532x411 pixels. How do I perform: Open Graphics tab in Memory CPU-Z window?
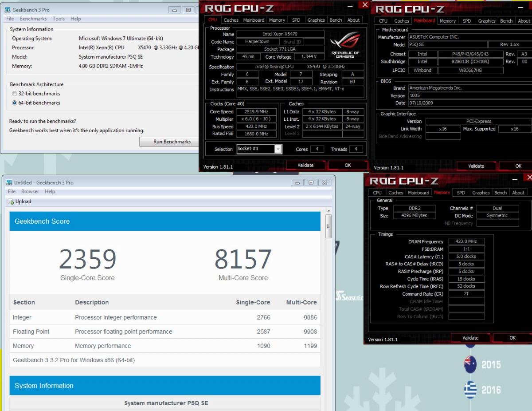481,193
